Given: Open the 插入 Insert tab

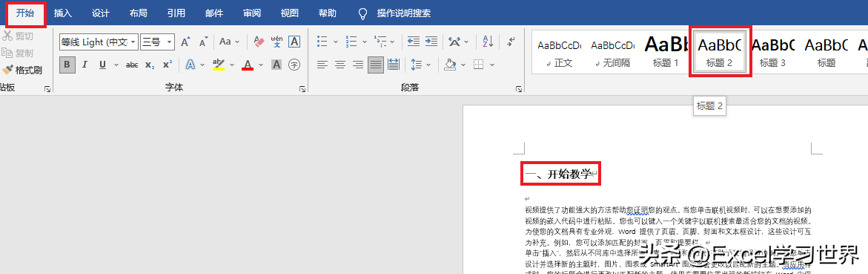Looking at the screenshot, I should coord(62,13).
